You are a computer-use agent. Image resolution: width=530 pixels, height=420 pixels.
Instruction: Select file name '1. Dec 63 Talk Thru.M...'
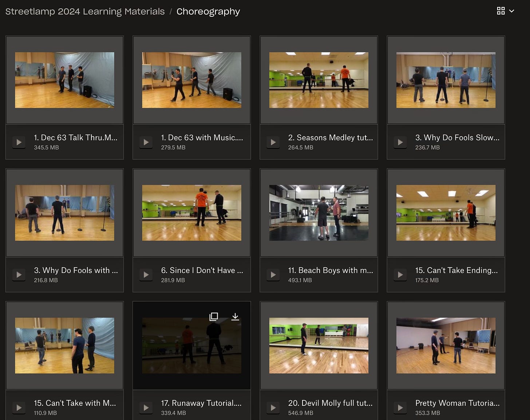[76, 138]
